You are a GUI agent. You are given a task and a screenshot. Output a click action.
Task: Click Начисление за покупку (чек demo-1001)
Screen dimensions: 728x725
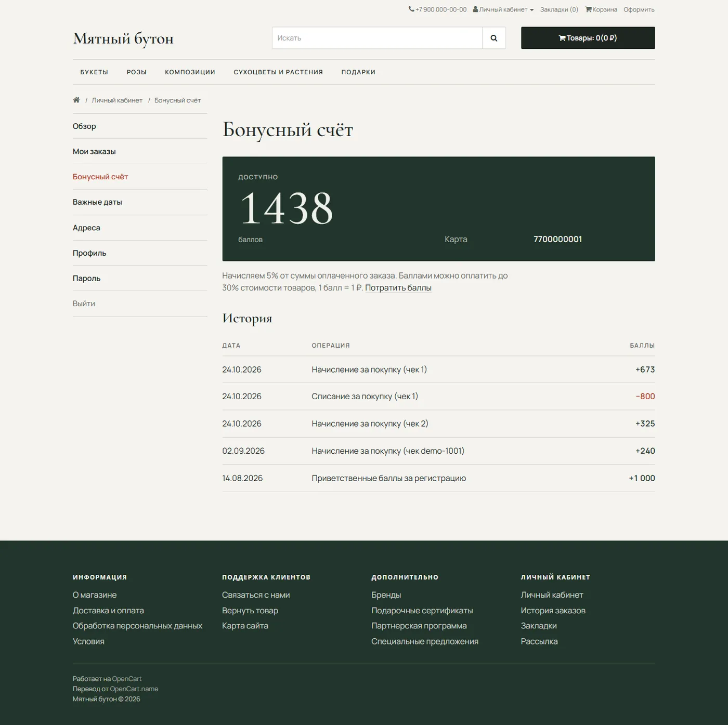[x=388, y=451]
